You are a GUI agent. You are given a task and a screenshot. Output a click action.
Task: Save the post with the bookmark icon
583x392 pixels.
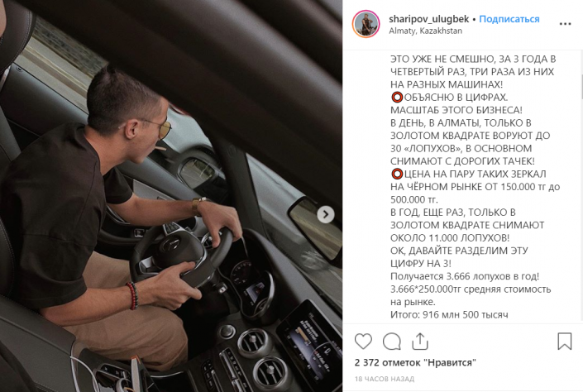pyautogui.click(x=564, y=341)
